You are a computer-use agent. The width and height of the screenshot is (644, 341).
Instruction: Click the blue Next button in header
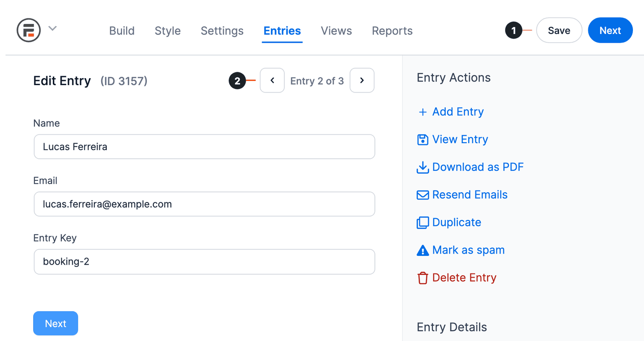[610, 30]
